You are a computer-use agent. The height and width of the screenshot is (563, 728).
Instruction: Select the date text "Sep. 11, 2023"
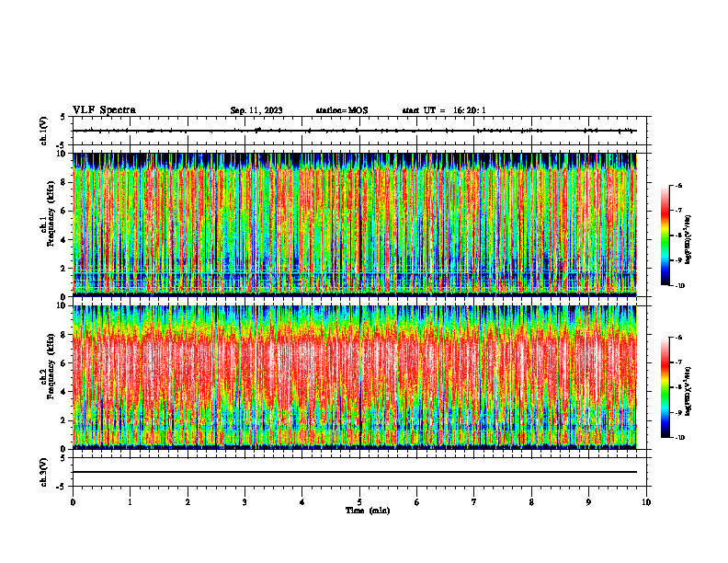point(256,110)
